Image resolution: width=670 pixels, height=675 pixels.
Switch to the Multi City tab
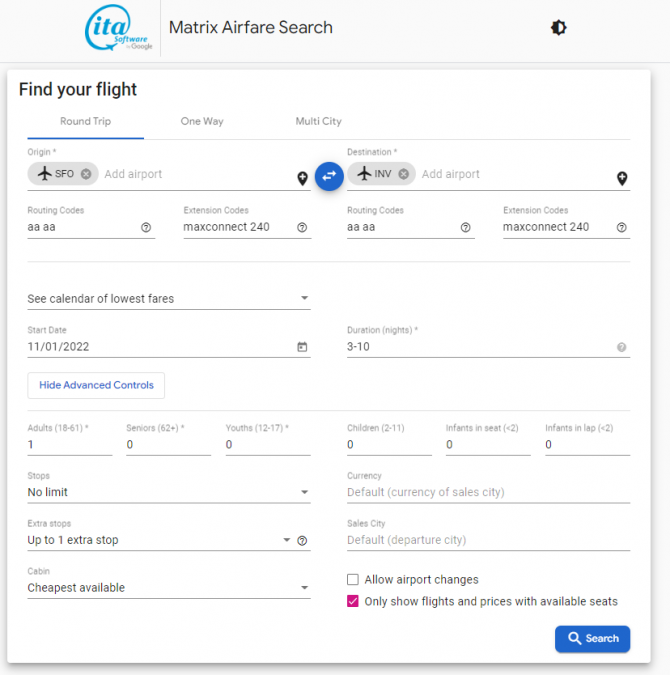click(318, 122)
